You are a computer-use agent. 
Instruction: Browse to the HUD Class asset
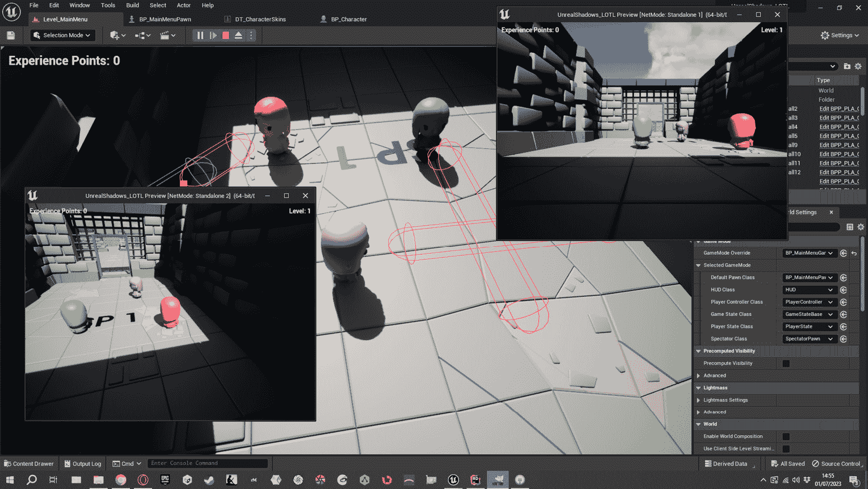[x=843, y=290]
